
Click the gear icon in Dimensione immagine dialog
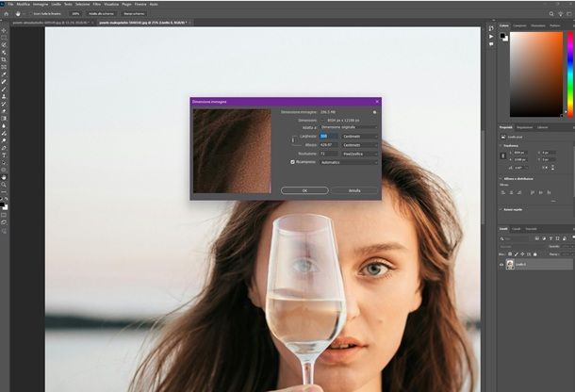[x=374, y=112]
